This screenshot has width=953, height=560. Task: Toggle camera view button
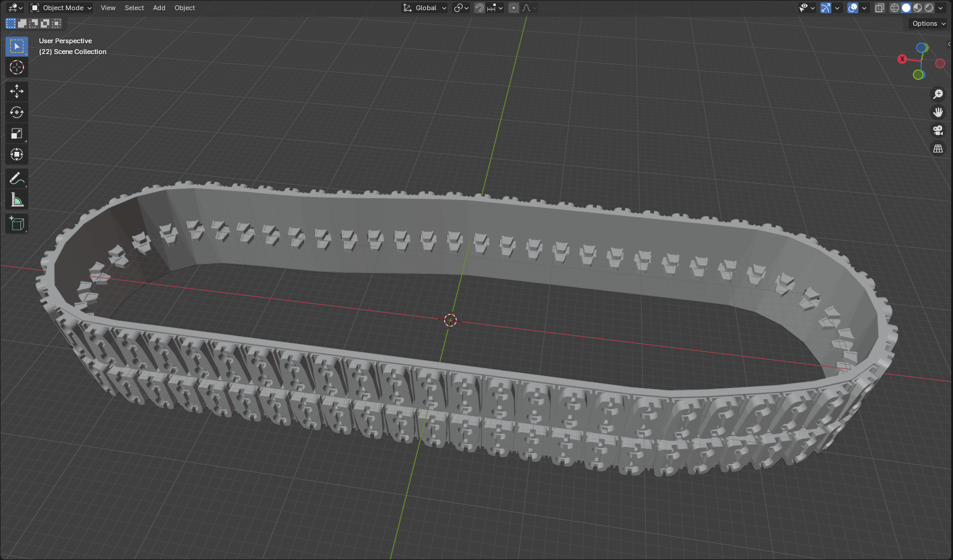point(938,130)
